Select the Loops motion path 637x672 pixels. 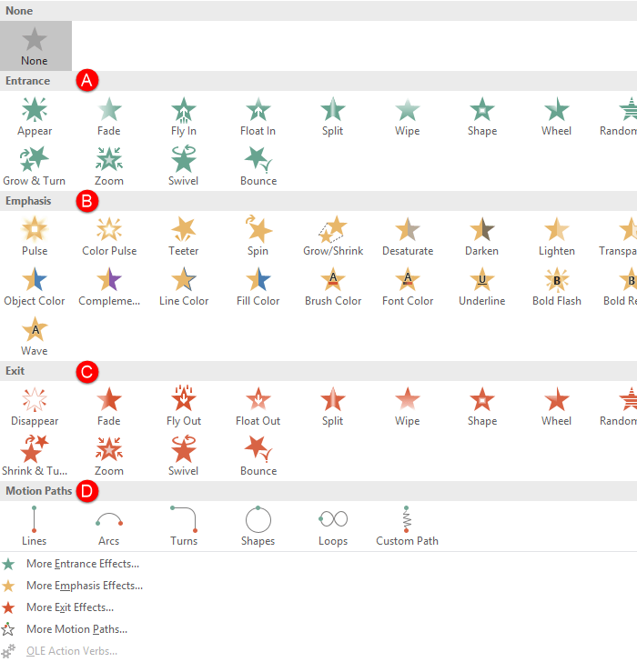coord(333,527)
